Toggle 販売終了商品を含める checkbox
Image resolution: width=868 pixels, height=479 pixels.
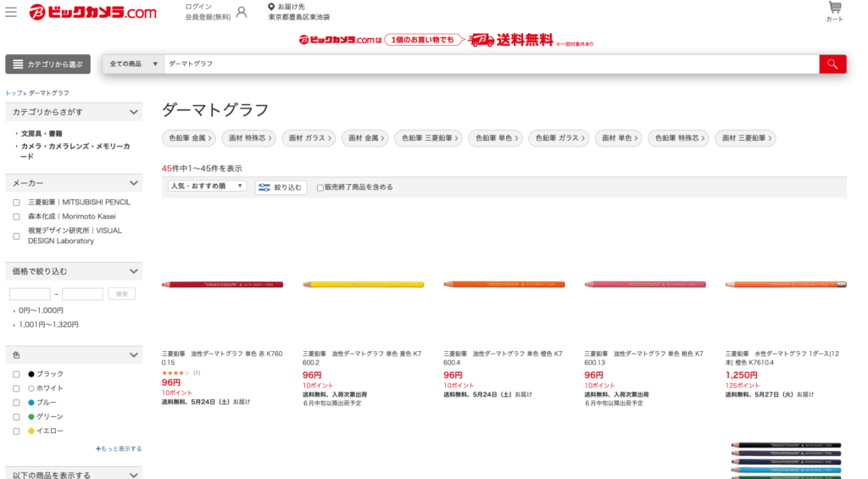pyautogui.click(x=320, y=187)
